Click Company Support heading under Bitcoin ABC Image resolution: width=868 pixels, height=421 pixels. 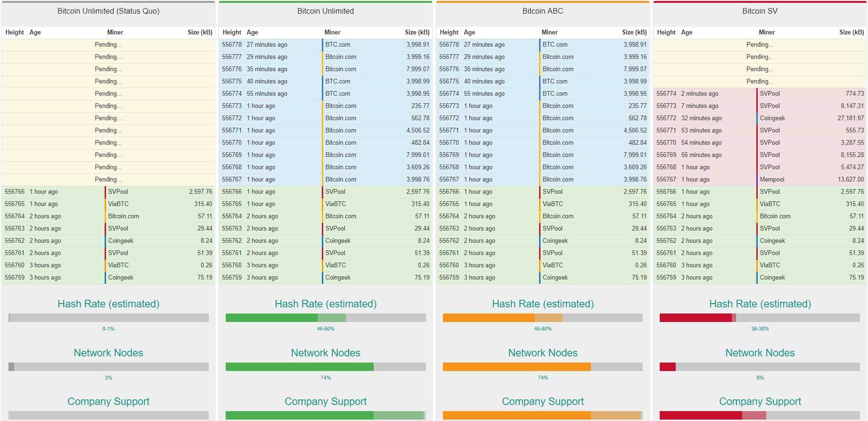pos(542,401)
